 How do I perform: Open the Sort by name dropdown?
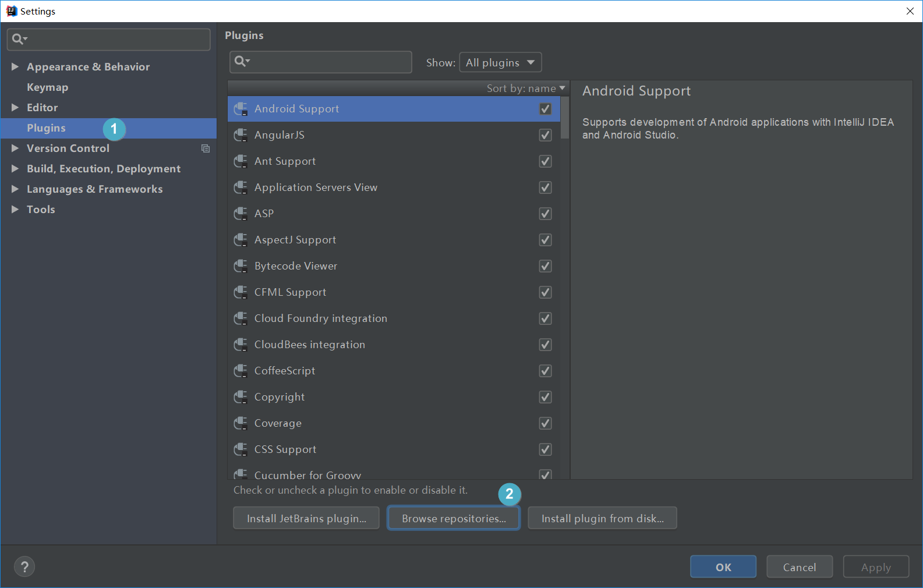(526, 88)
